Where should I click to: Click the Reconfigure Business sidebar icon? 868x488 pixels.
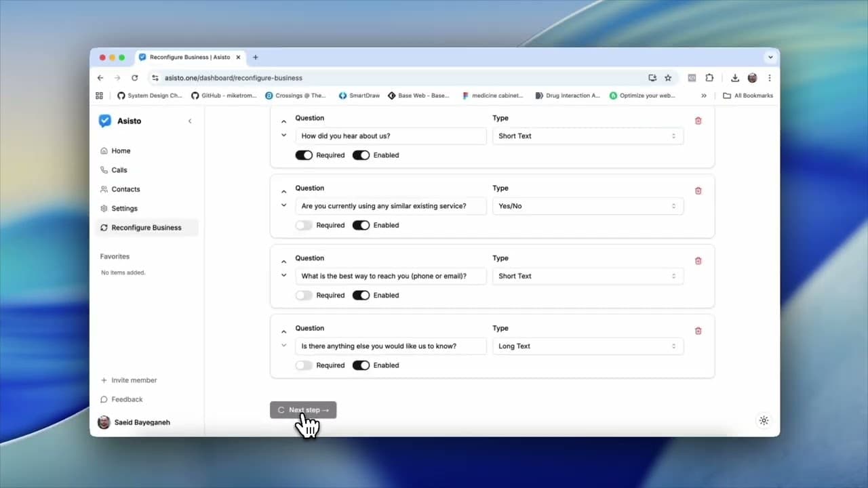(x=104, y=227)
